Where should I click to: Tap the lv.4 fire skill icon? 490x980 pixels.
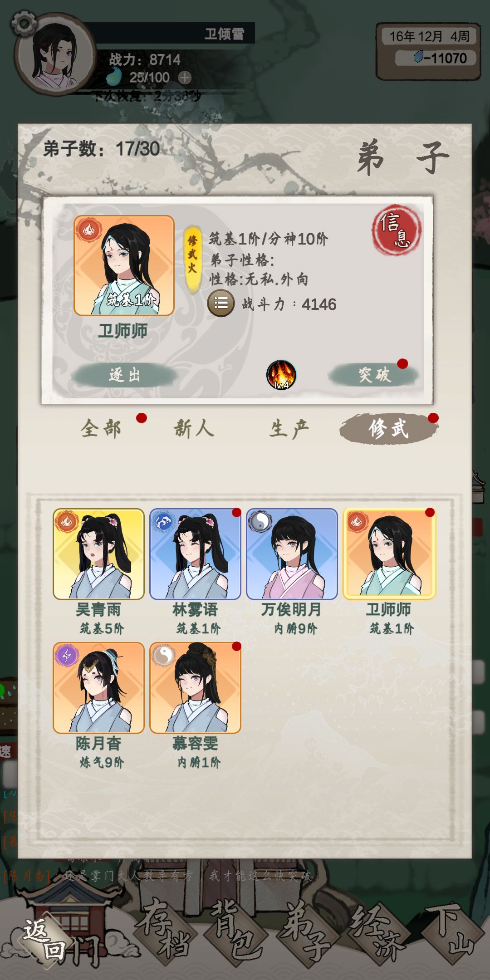(x=281, y=375)
